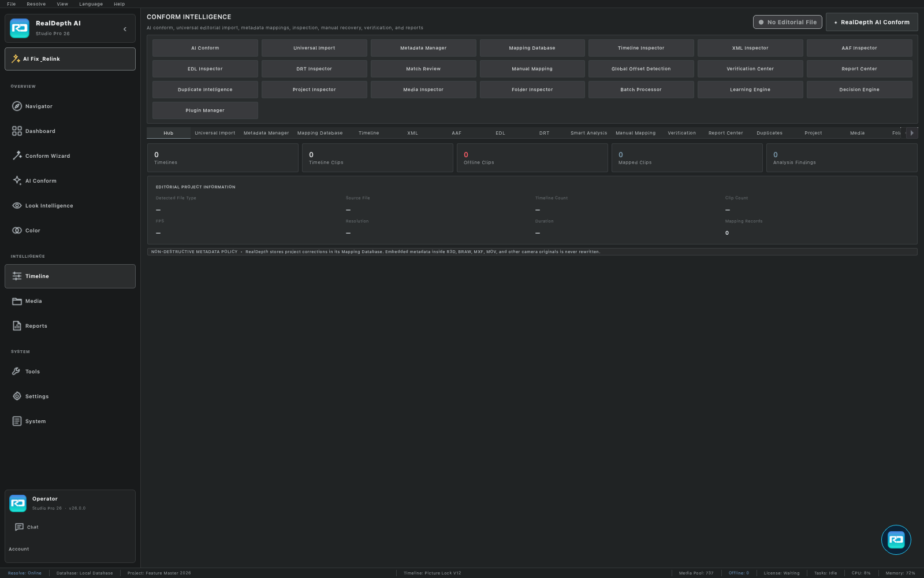Image resolution: width=924 pixels, height=578 pixels.
Task: Open the Project Inspector button
Action: tap(314, 90)
